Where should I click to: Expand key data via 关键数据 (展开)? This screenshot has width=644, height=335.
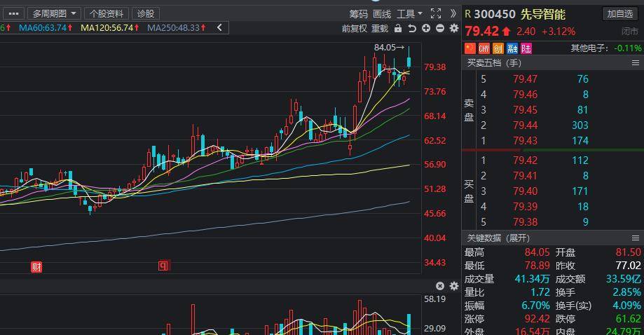(499, 238)
